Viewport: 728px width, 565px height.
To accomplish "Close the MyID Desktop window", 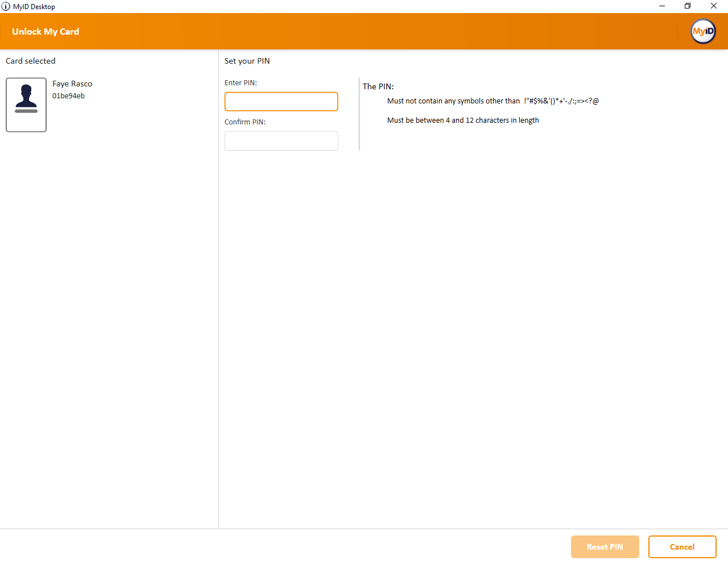I will click(714, 6).
